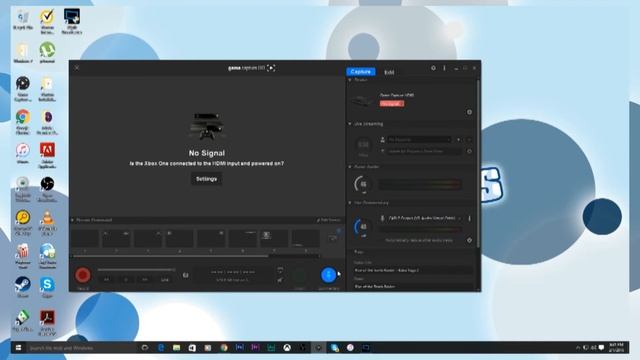Click the right panel vertical scrollbar

[478, 163]
